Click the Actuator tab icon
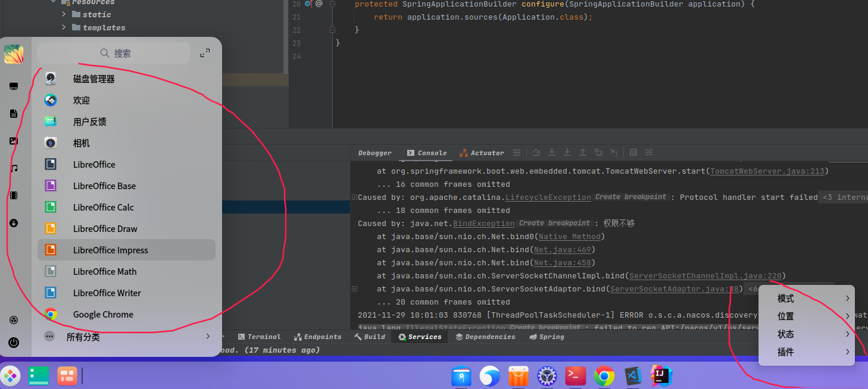 464,153
